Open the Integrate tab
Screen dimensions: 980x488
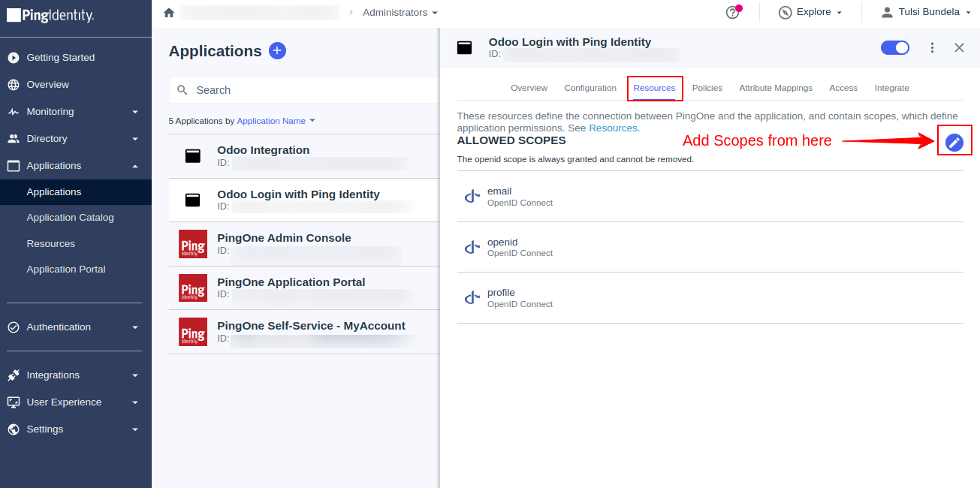point(892,88)
